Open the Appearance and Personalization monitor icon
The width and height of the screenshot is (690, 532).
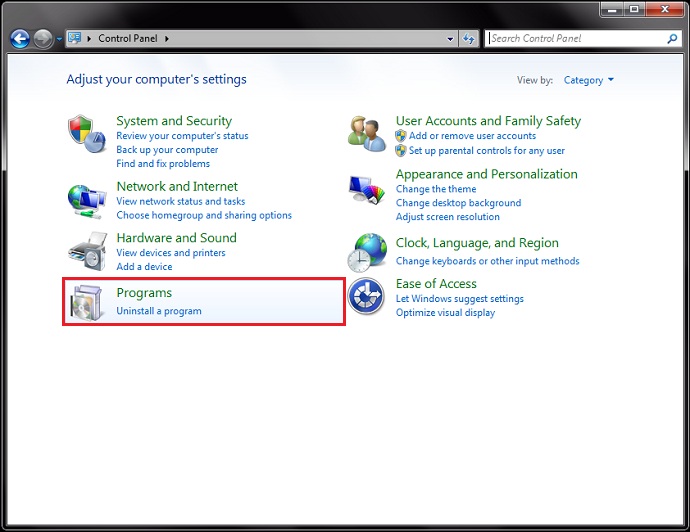point(367,190)
